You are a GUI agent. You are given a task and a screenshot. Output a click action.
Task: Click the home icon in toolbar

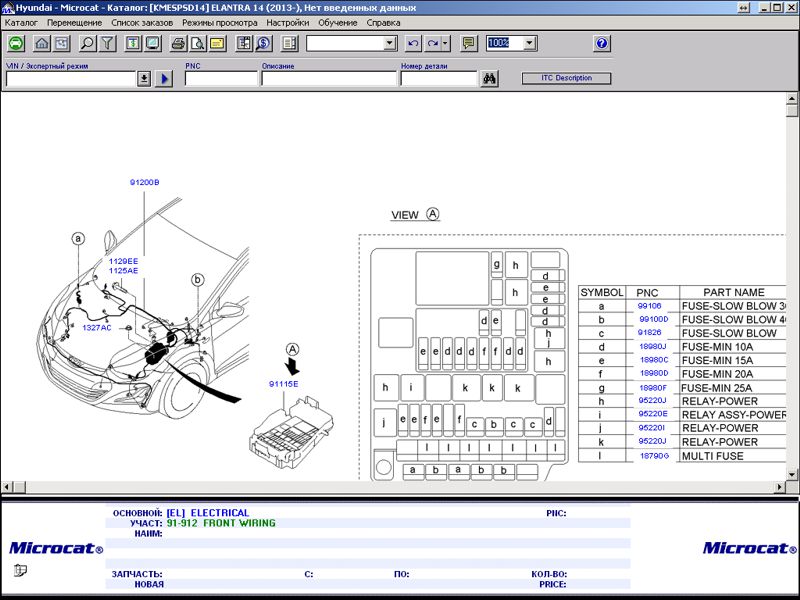(42, 43)
